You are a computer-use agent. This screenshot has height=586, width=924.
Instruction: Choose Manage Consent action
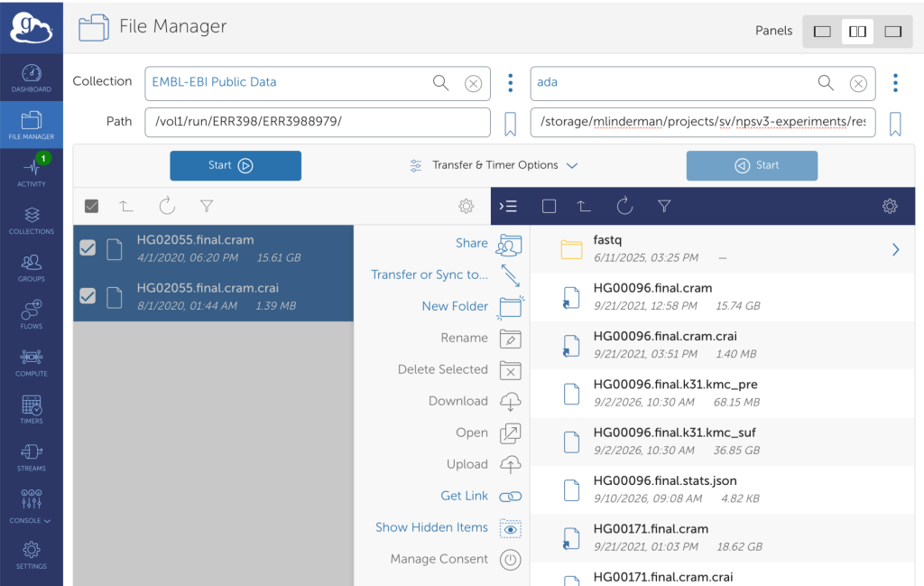(x=456, y=560)
